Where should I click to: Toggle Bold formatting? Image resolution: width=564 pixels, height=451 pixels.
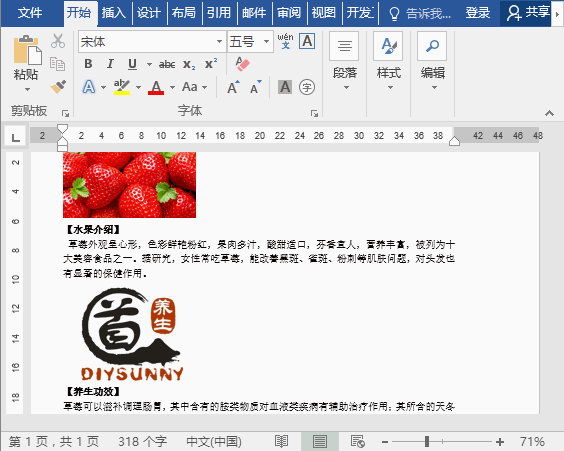pos(88,64)
